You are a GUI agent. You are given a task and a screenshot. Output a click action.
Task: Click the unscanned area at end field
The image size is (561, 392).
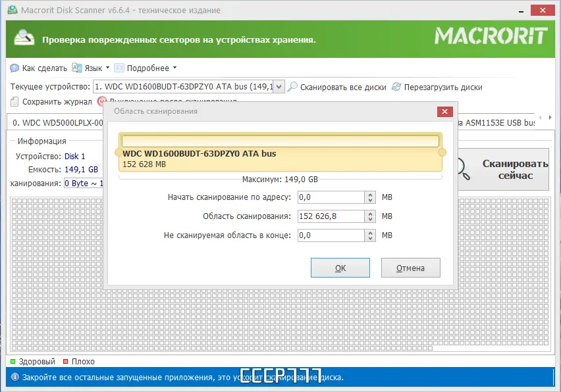pyautogui.click(x=331, y=235)
